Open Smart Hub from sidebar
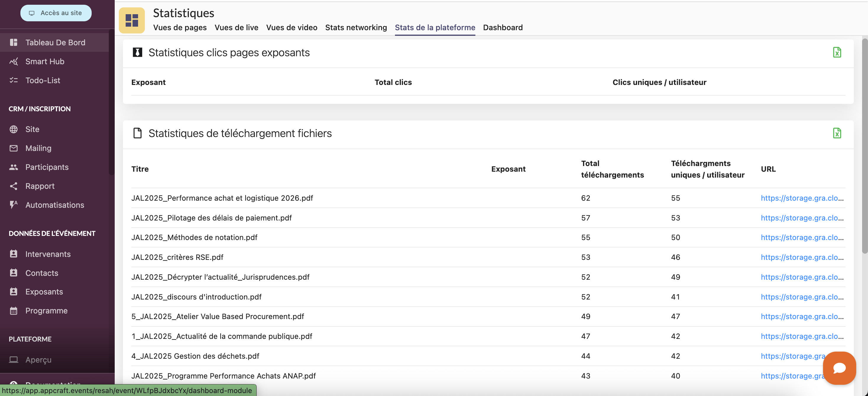 [44, 61]
